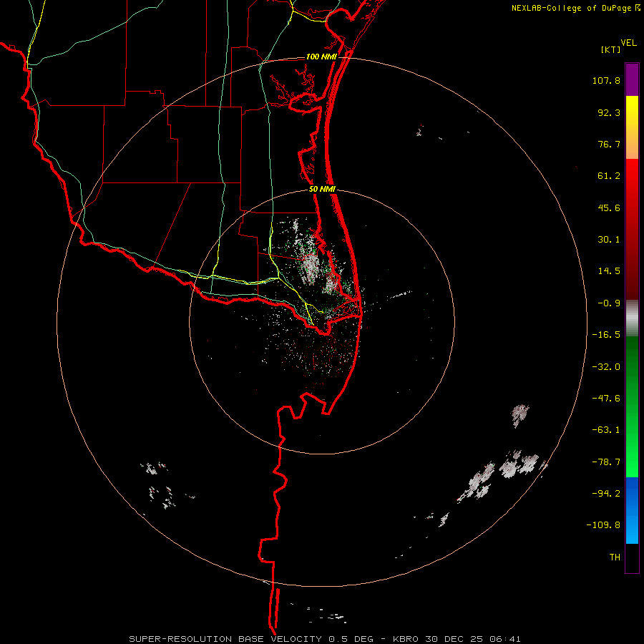Click the Super-Resolution Base Velocity caption
644x644 pixels.
point(325,639)
